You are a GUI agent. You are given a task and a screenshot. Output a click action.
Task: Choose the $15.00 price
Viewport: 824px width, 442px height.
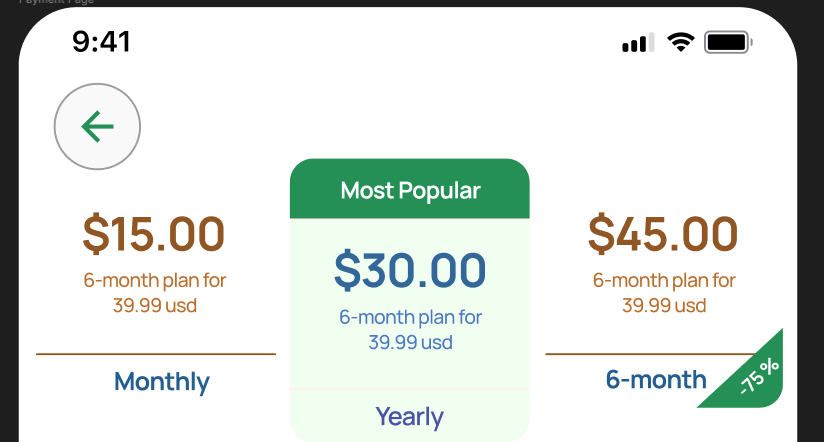(154, 234)
